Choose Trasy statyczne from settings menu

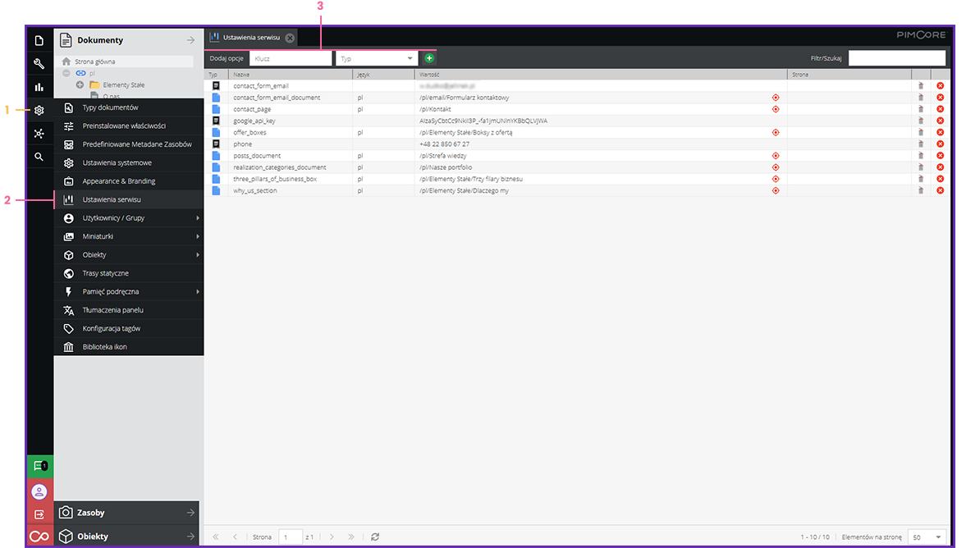(105, 273)
